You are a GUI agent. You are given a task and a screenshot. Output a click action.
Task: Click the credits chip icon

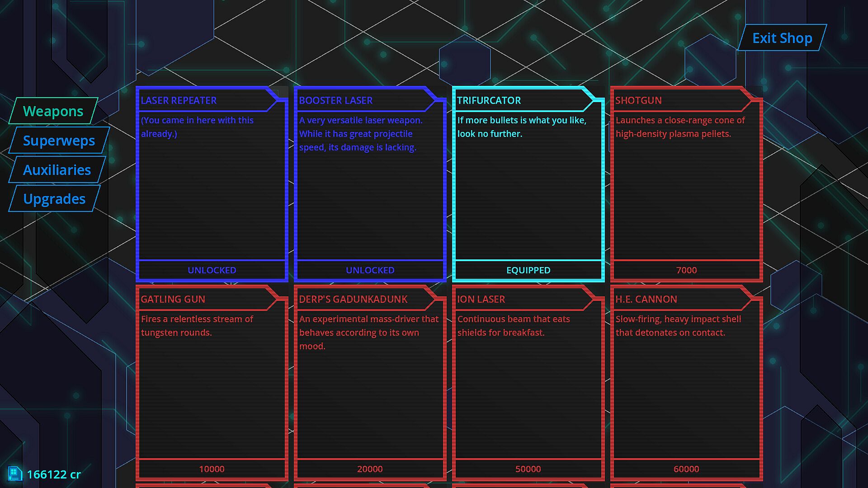(14, 474)
